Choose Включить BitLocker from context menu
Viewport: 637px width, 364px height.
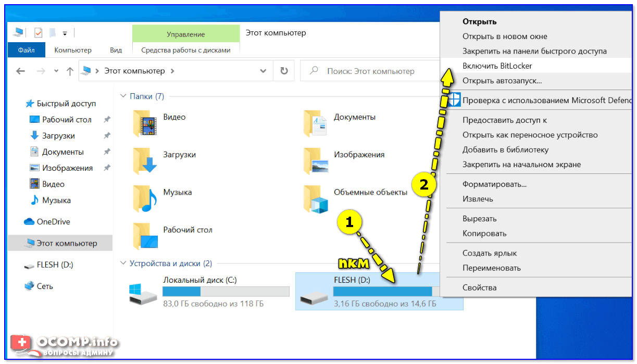(497, 66)
